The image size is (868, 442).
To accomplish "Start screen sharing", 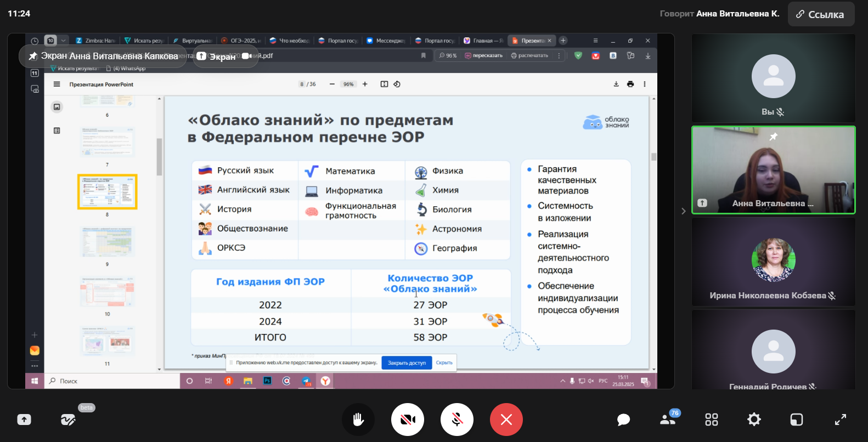I will (x=24, y=420).
